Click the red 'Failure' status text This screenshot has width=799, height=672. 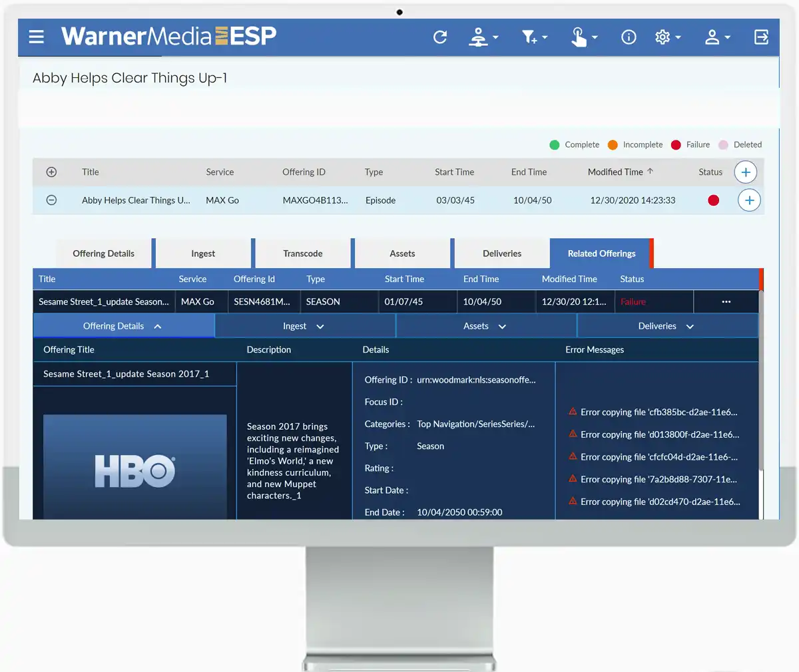[633, 301]
